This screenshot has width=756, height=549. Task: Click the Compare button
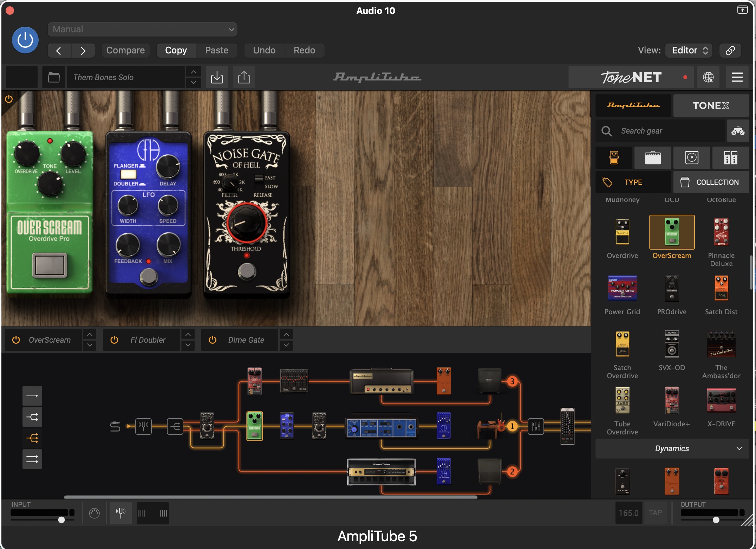(125, 50)
